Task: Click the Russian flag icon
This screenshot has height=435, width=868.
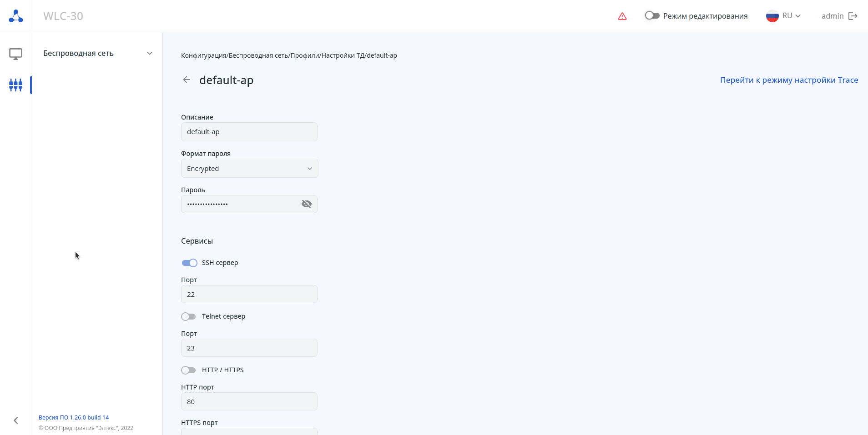Action: click(x=772, y=16)
